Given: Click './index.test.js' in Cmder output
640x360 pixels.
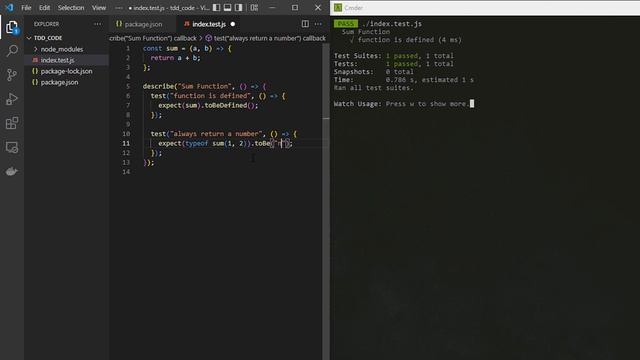Looking at the screenshot, I should [x=392, y=24].
